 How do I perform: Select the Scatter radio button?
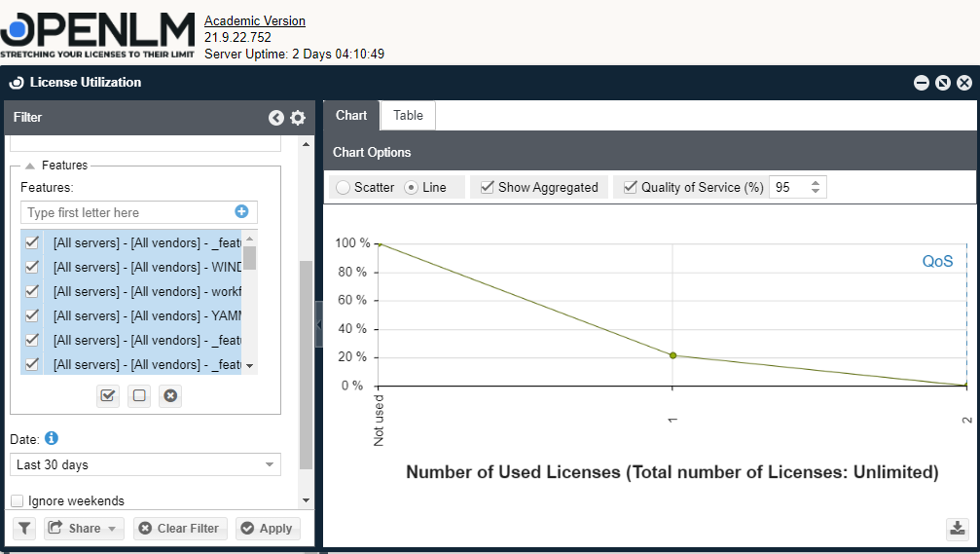click(343, 187)
